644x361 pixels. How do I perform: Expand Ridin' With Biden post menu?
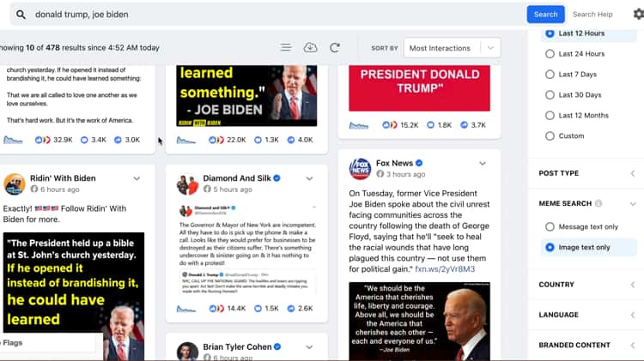137,178
